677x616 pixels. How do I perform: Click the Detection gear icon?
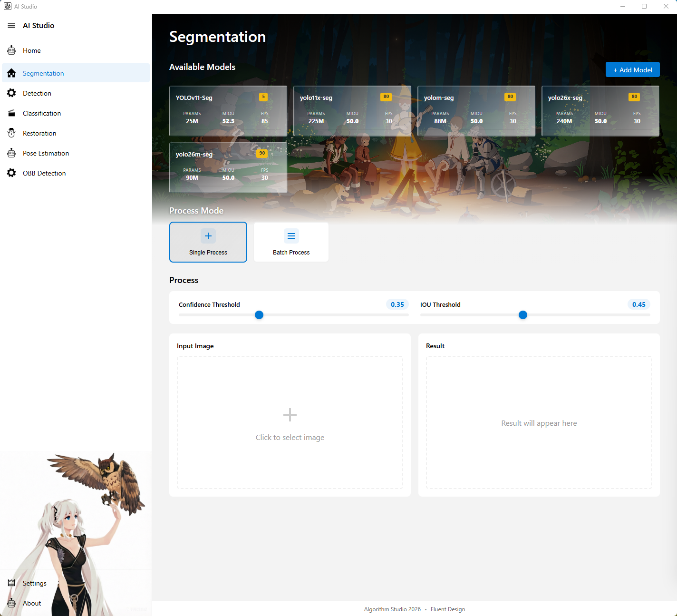[x=11, y=93]
